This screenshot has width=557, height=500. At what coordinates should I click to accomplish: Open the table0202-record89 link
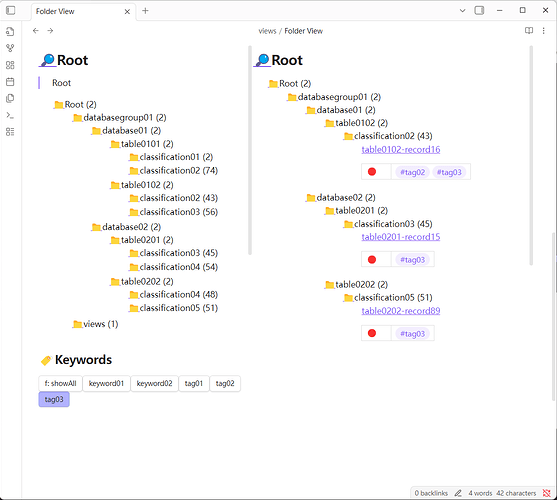click(401, 311)
